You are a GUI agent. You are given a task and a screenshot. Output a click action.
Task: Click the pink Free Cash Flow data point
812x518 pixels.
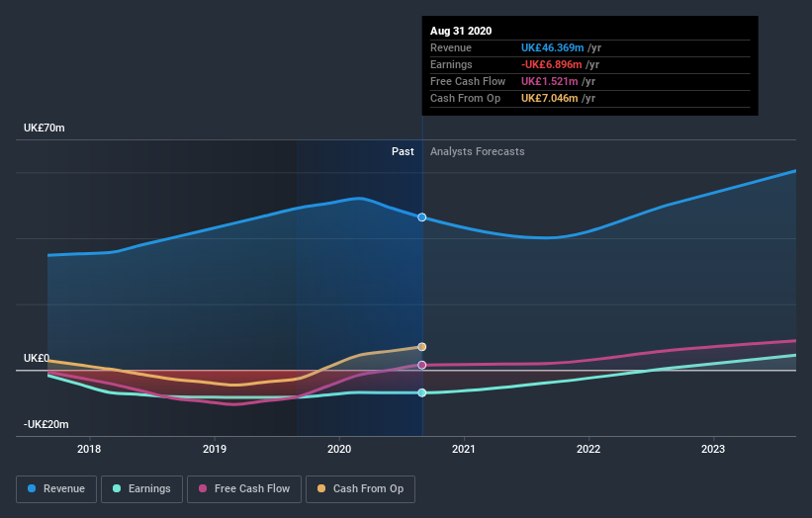[422, 366]
